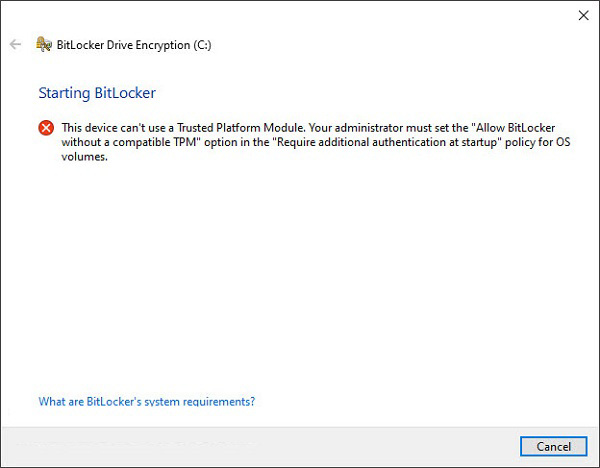Close the BitLocker Drive Encryption window
The height and width of the screenshot is (468, 600).
583,15
